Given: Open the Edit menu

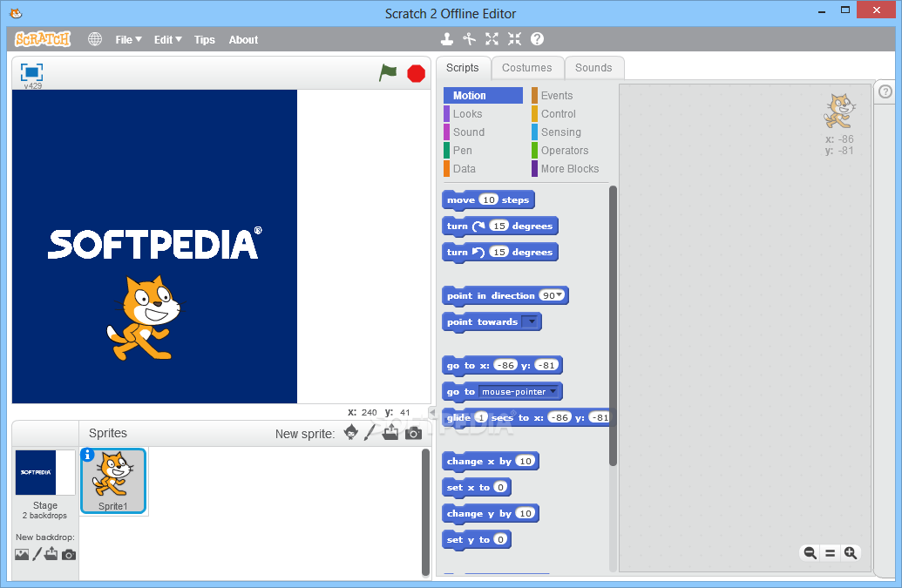Looking at the screenshot, I should point(167,40).
